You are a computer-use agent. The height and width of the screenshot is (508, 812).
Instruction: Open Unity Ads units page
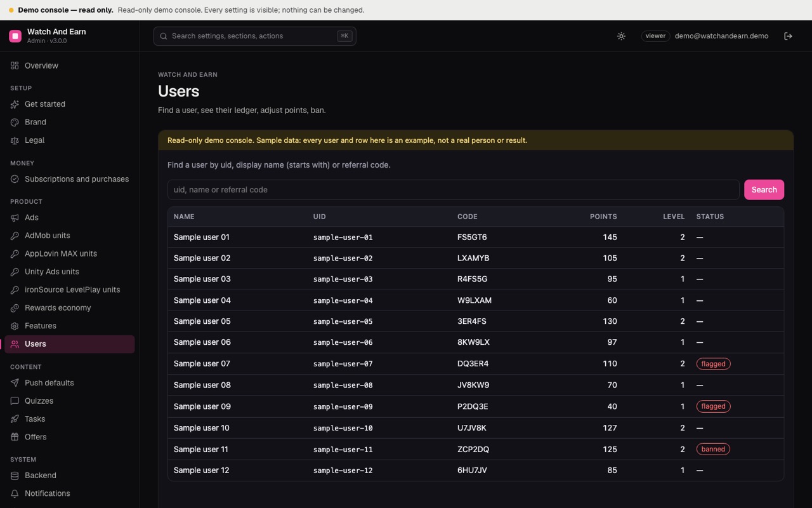[70, 272]
